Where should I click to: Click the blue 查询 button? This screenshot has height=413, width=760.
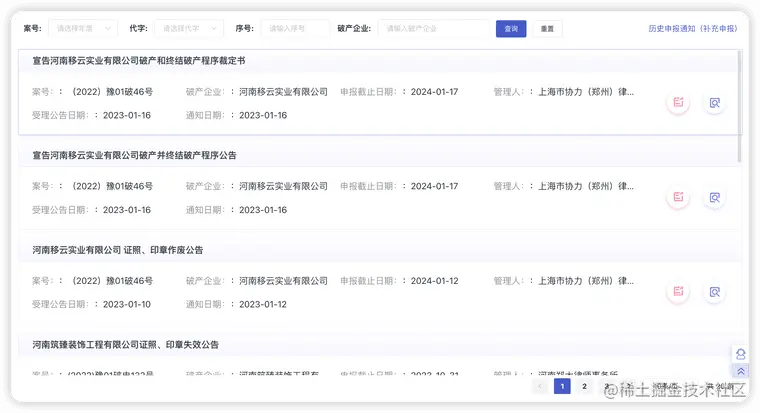(511, 29)
